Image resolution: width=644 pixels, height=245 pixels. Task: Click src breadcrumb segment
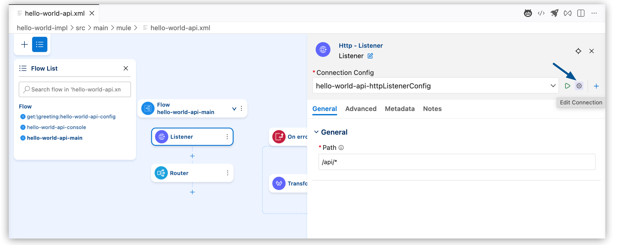pyautogui.click(x=80, y=28)
